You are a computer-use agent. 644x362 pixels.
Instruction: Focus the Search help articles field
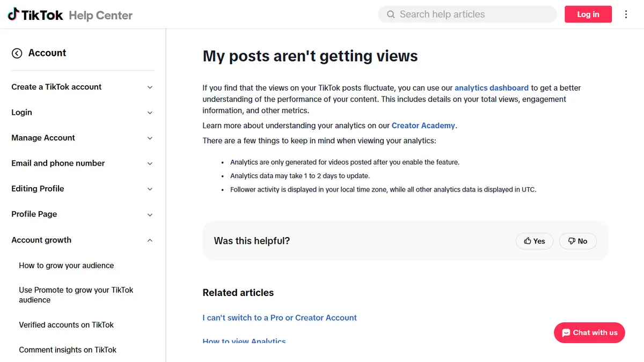(467, 14)
